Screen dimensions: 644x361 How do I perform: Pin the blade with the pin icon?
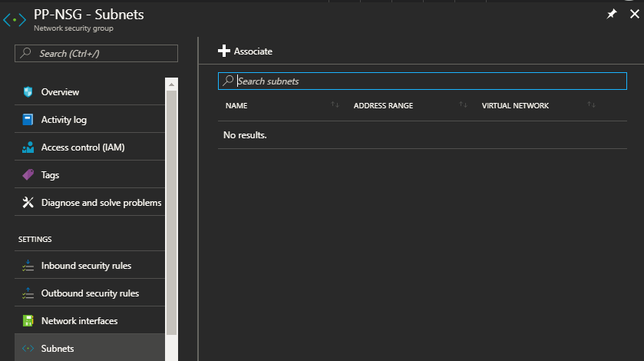(x=612, y=15)
